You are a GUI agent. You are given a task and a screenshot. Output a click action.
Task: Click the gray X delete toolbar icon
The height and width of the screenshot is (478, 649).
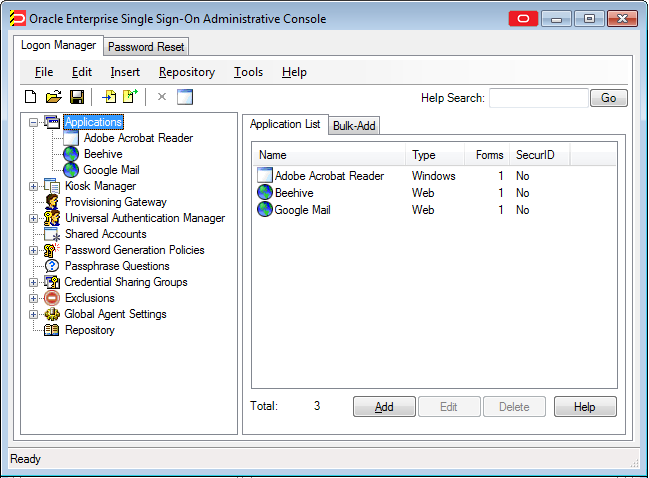[162, 97]
